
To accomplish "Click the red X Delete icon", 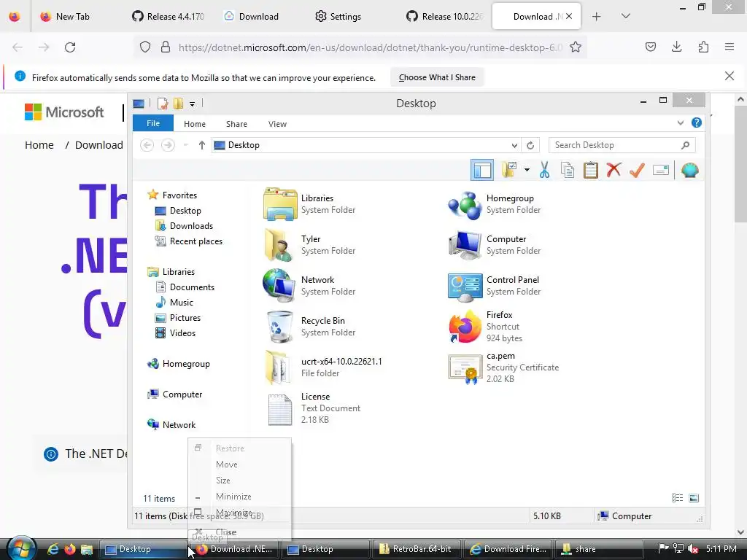I will click(x=614, y=169).
